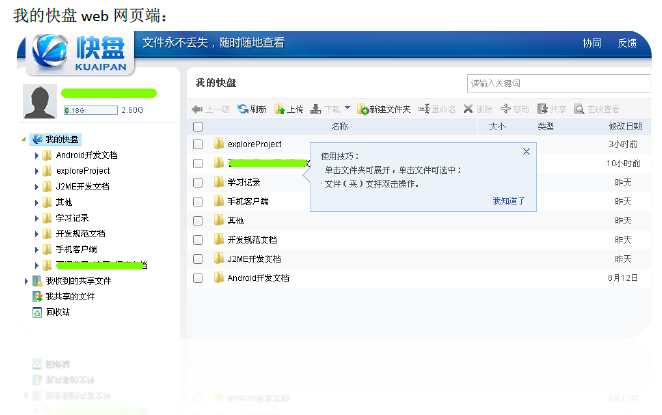Expand 开发规范文档 in the sidebar tree
Screen dimensions: 662x415
pos(37,234)
